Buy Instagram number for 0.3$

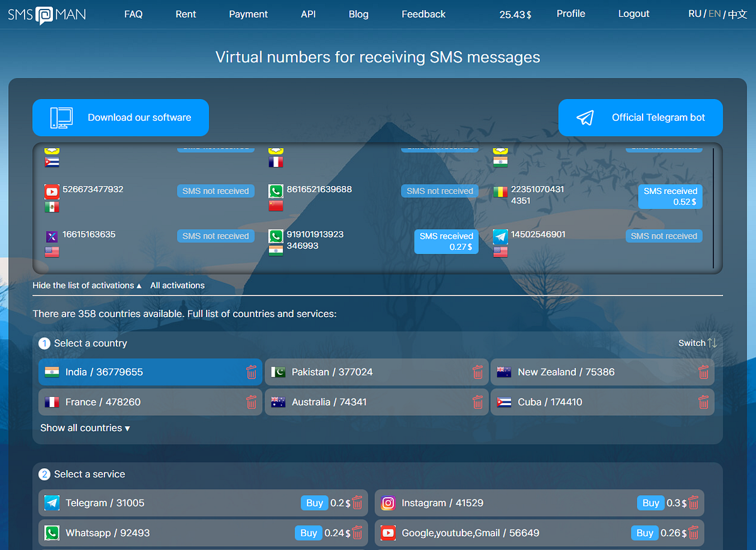[x=651, y=503]
